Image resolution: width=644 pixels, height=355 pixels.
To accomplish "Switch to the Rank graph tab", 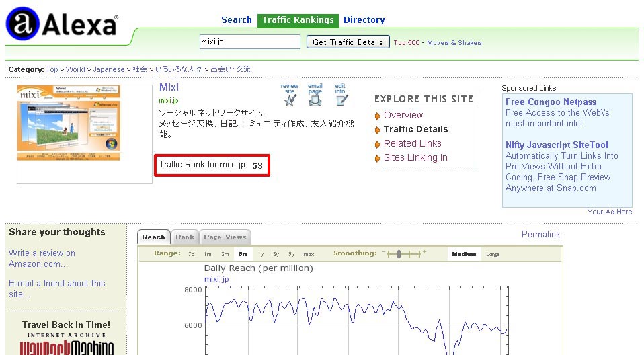I will coord(185,237).
